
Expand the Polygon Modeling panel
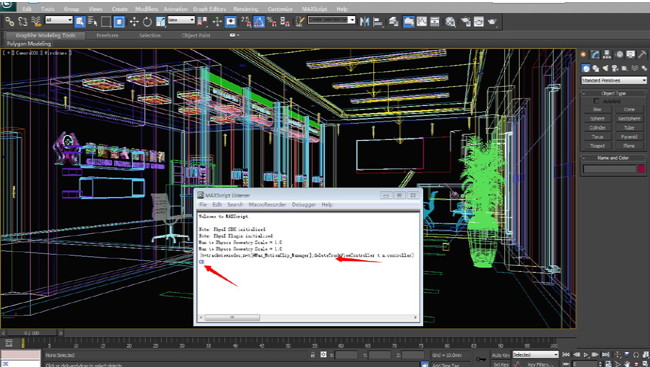coord(29,44)
